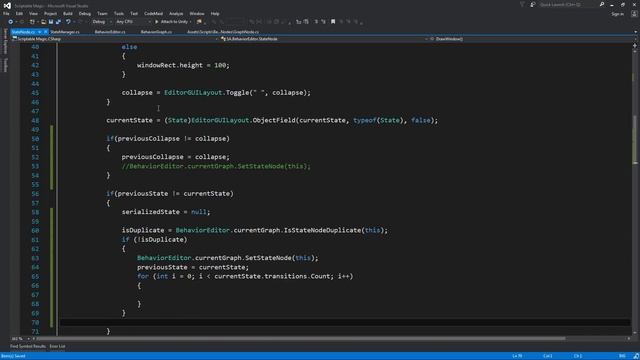Click the increase indent toolbar icon

coord(306,22)
